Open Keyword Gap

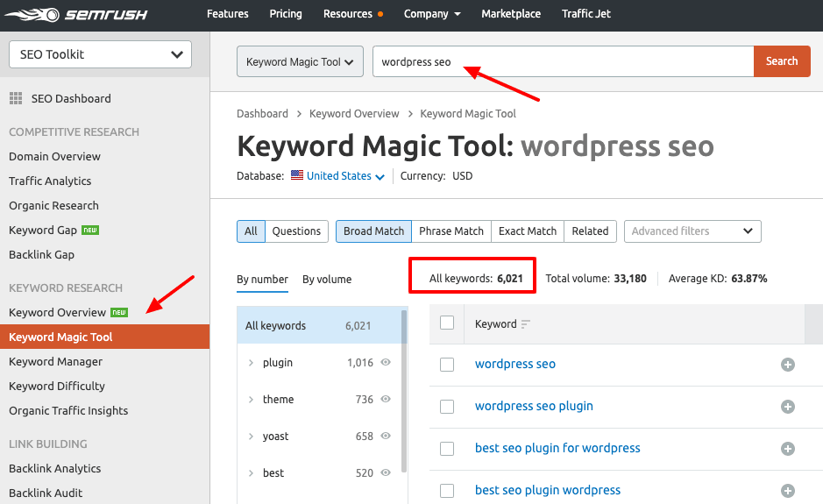43,230
